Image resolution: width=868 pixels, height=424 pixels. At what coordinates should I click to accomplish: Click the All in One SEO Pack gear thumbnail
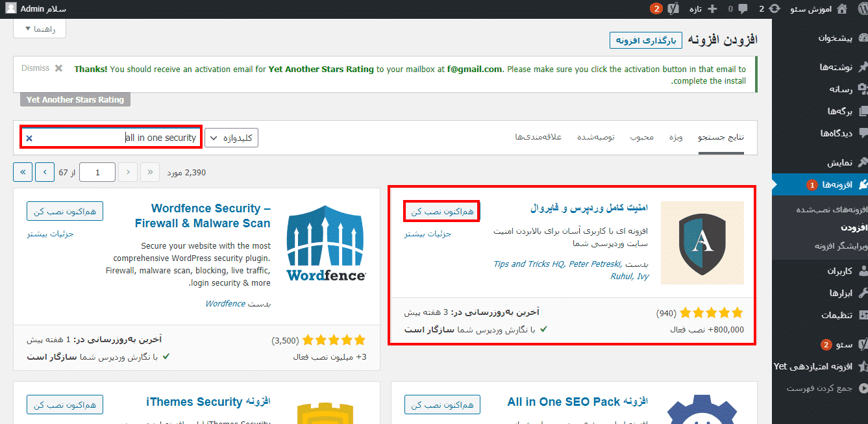coord(702,409)
